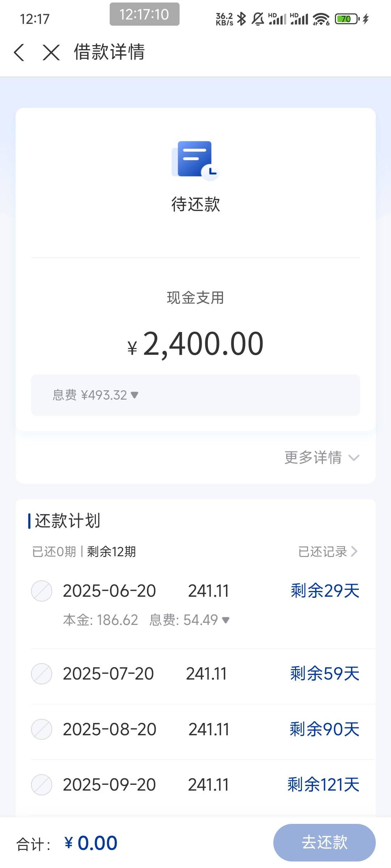
Task: Close the loan details page with X
Action: tap(51, 52)
